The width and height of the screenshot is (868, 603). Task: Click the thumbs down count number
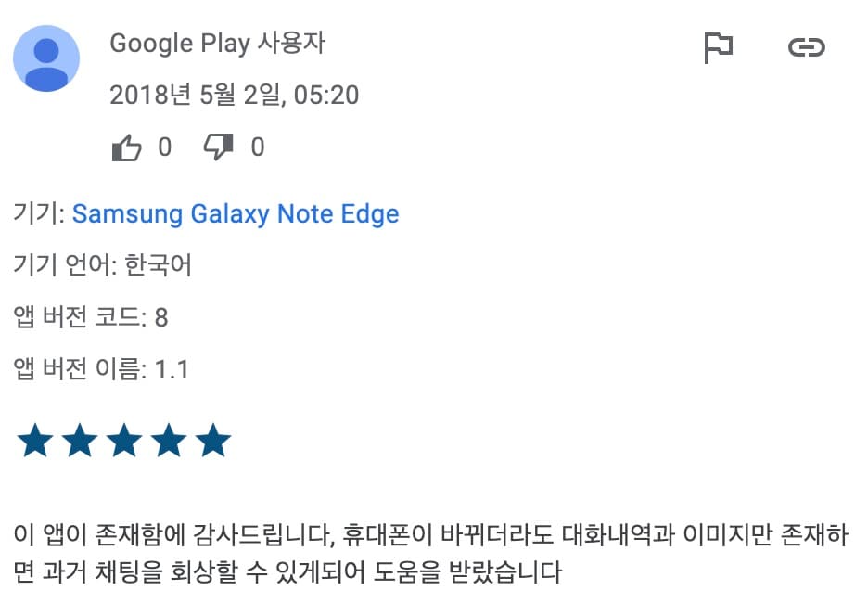tap(258, 148)
